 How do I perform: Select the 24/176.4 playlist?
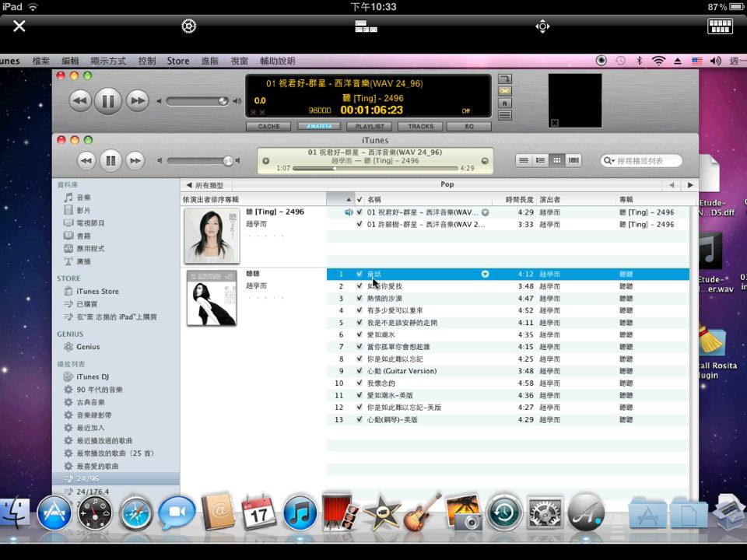(93, 492)
